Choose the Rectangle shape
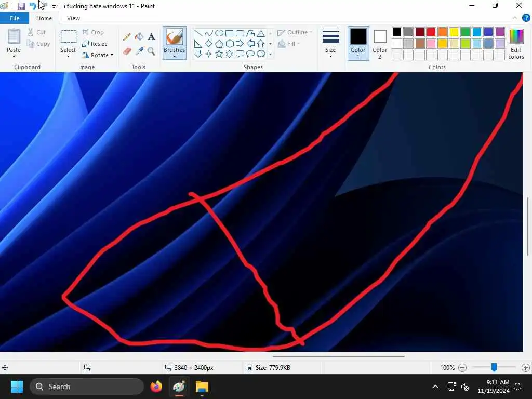 point(230,33)
